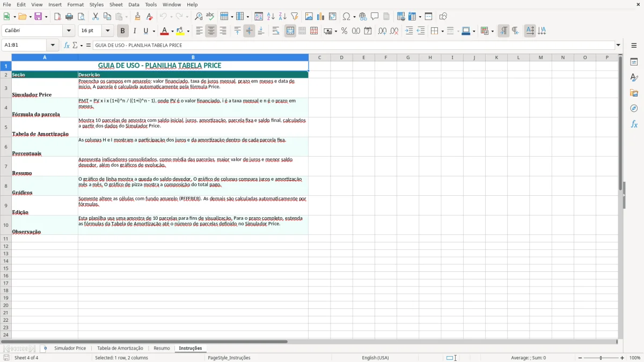
Task: Open background color dropdown arrow
Action: coord(188,31)
